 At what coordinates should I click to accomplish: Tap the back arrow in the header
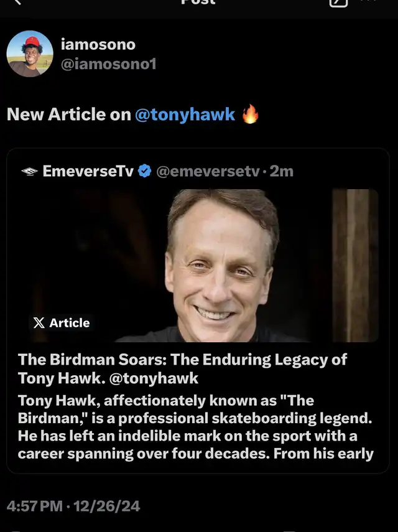[x=17, y=2]
